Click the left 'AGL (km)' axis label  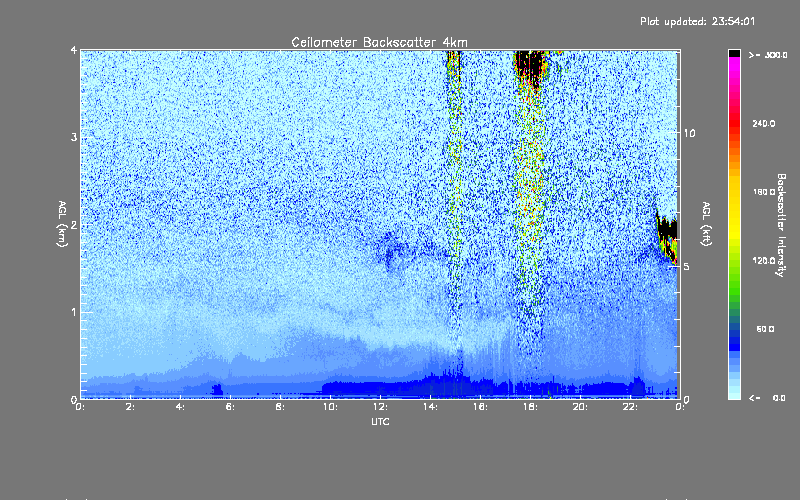[x=62, y=224]
